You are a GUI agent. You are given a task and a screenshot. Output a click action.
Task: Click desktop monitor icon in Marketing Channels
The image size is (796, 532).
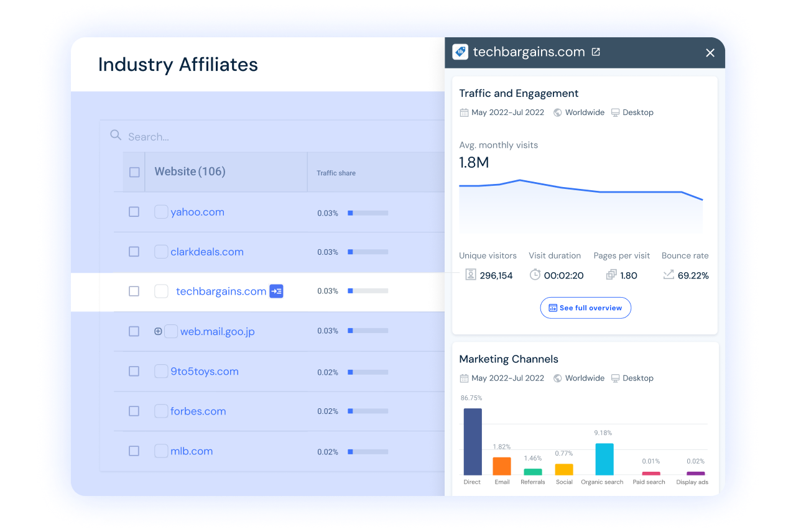click(x=615, y=378)
